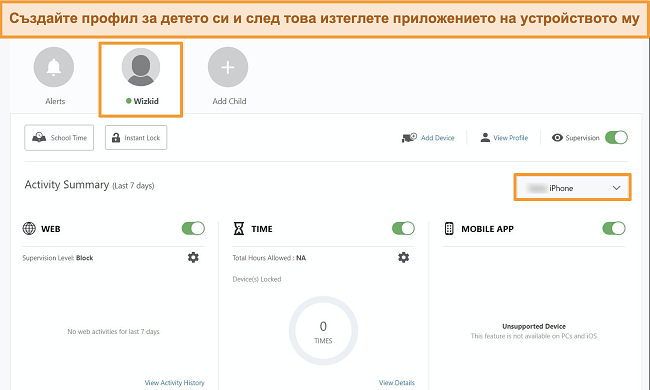Click the Alerts label
The width and height of the screenshot is (650, 390).
55,101
